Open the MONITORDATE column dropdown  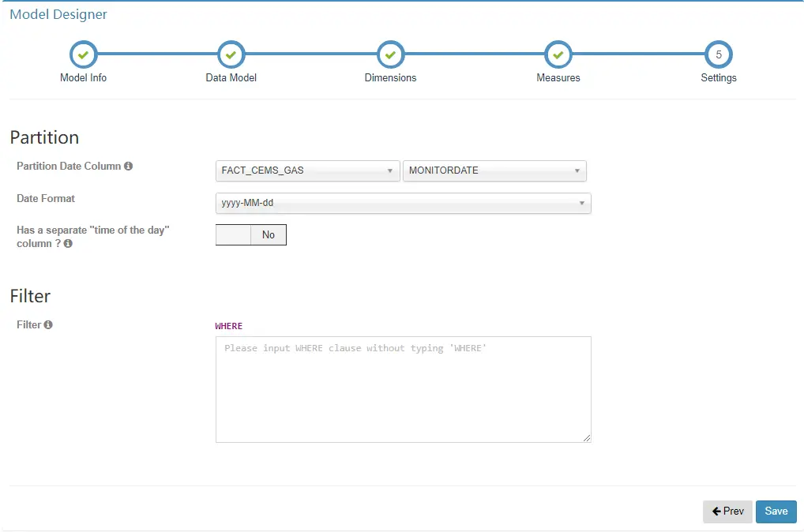coord(494,170)
